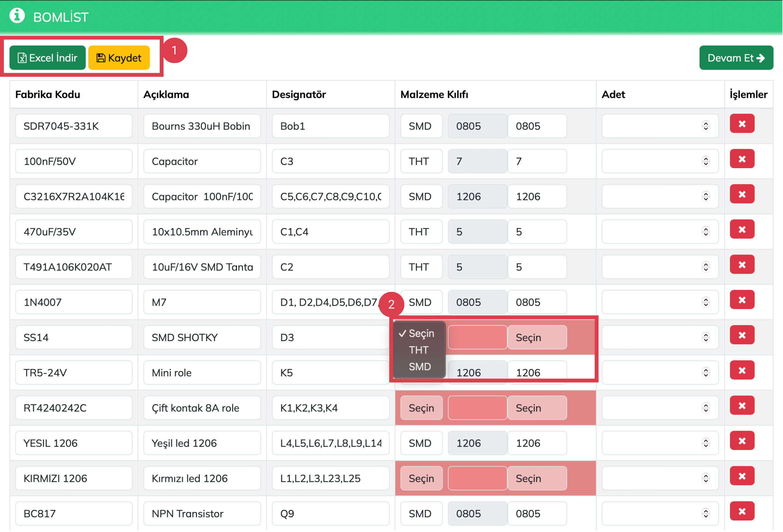Remove the 470uF/35V row using X icon

742,230
